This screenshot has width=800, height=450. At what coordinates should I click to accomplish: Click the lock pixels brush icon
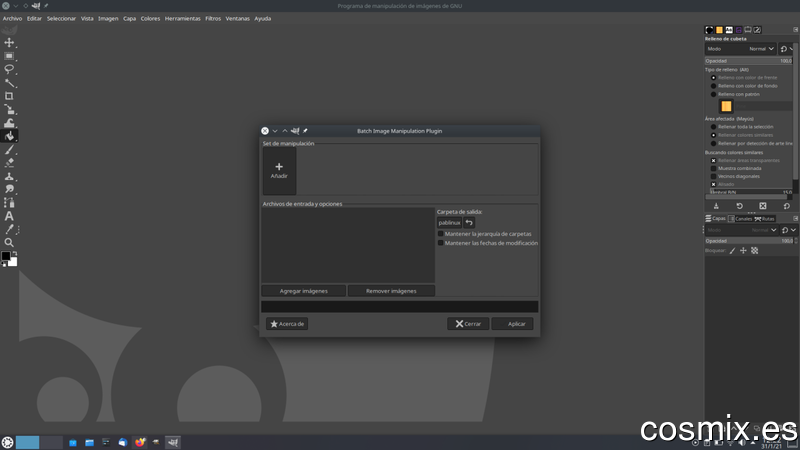(x=732, y=251)
